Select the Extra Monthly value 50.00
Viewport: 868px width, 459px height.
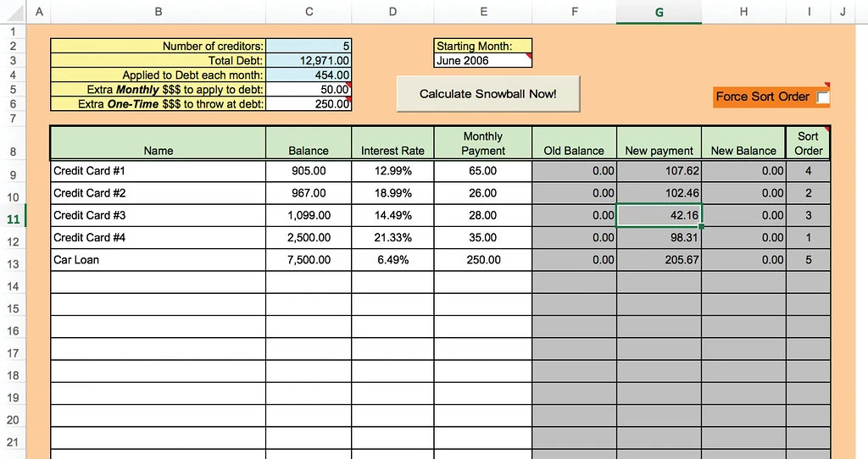pos(309,89)
